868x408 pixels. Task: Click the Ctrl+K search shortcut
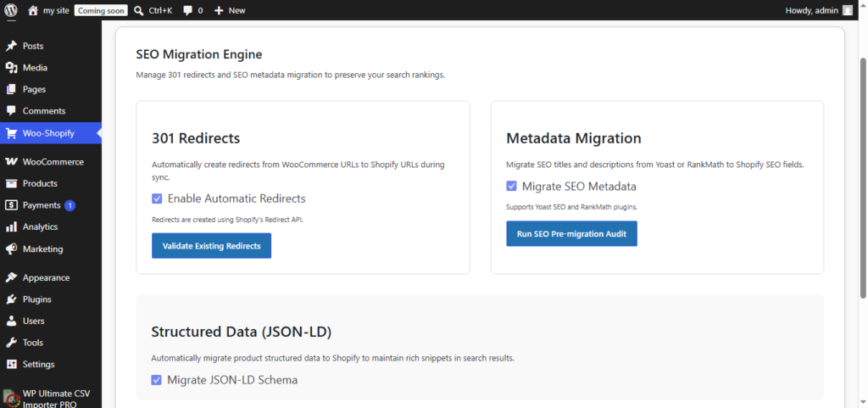tap(160, 10)
